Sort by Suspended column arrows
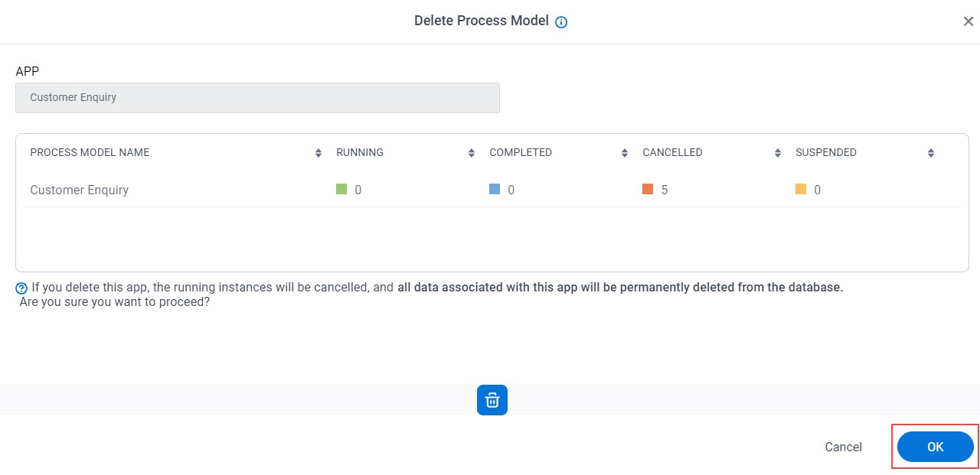The width and height of the screenshot is (980, 475). click(x=931, y=153)
